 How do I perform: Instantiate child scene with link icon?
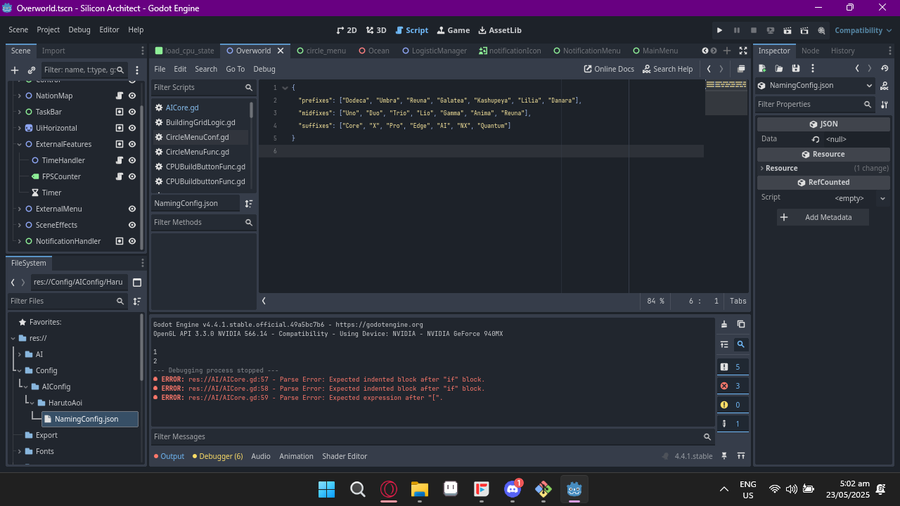pyautogui.click(x=32, y=70)
